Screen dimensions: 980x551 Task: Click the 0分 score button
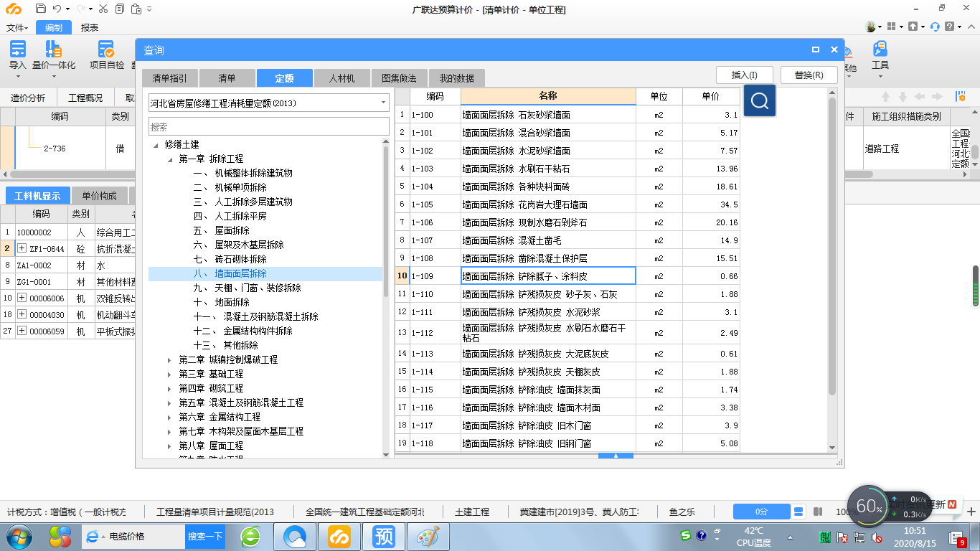(x=761, y=512)
